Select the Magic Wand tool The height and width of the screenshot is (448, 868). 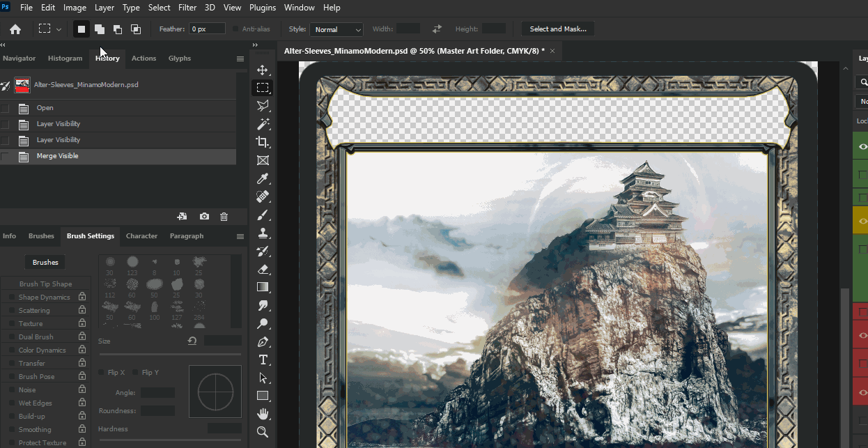click(263, 124)
